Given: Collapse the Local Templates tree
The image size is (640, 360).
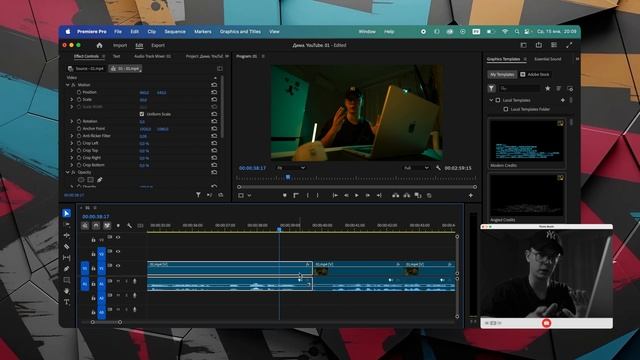Looking at the screenshot, I should click(491, 100).
